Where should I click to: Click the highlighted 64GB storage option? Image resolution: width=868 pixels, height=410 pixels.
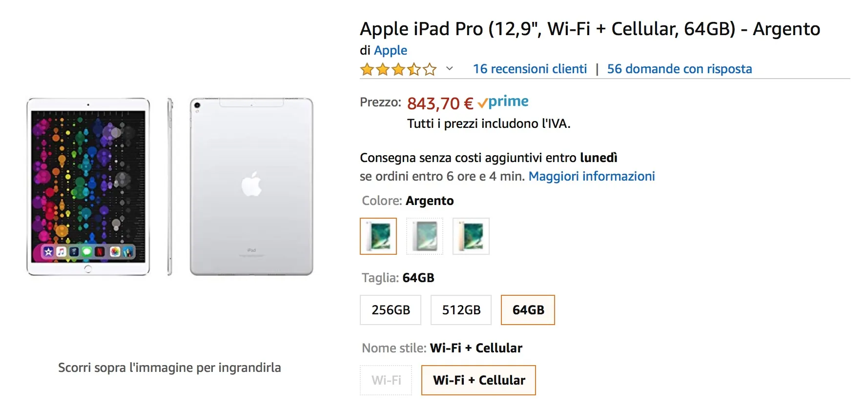(527, 309)
